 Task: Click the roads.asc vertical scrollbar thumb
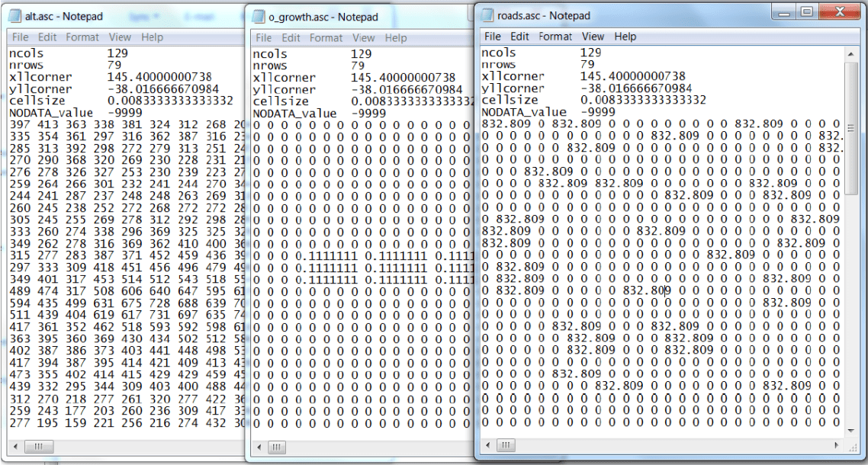851,127
